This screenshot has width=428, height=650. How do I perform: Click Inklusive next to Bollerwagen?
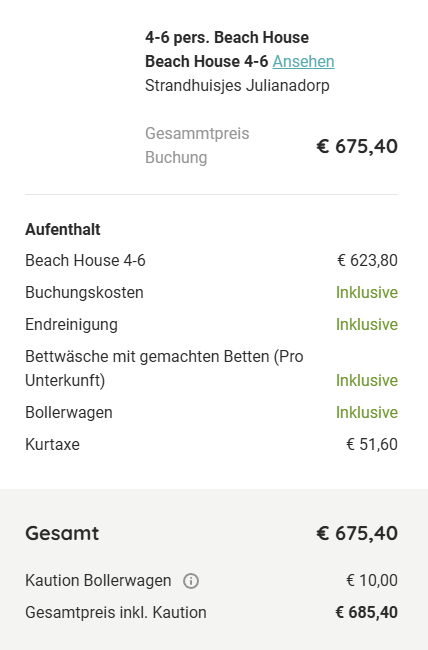[367, 412]
